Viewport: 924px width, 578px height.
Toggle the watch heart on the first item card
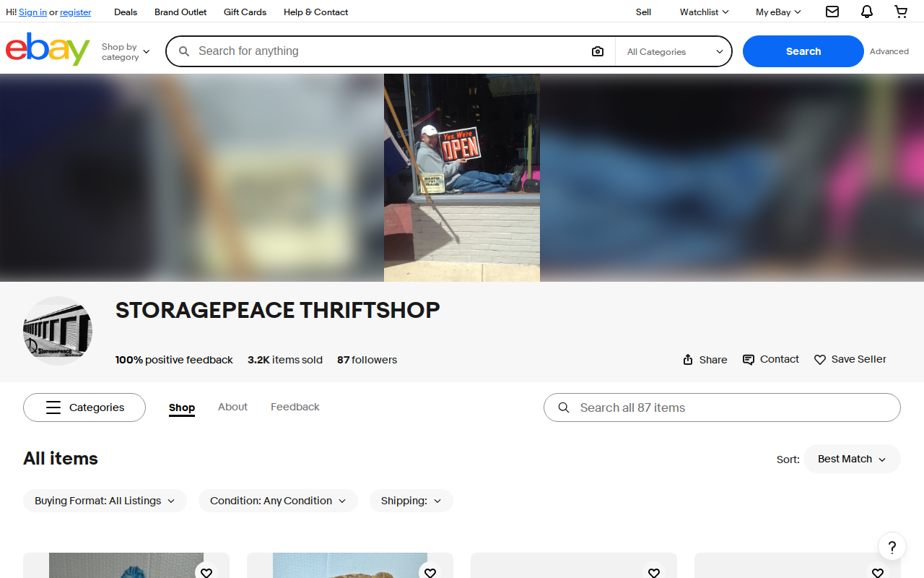206,572
